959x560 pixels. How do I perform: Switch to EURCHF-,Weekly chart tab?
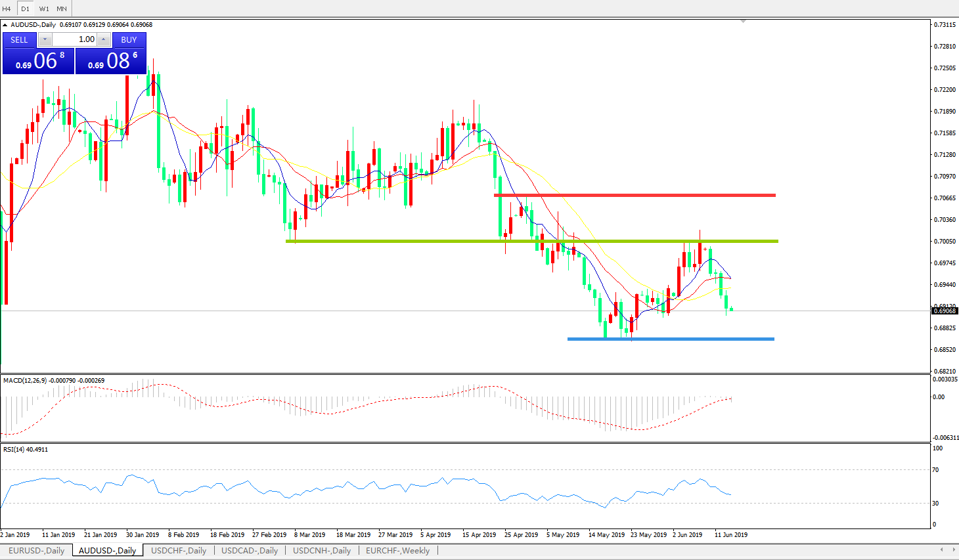(397, 551)
